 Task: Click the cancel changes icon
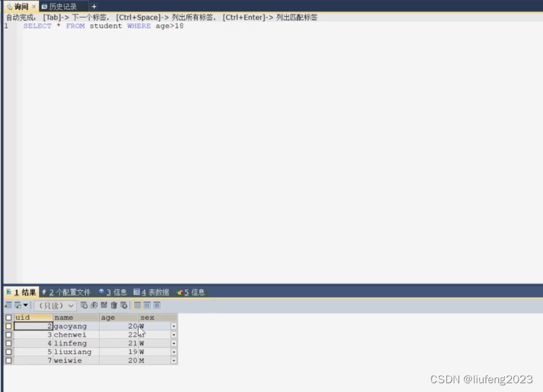coord(124,305)
